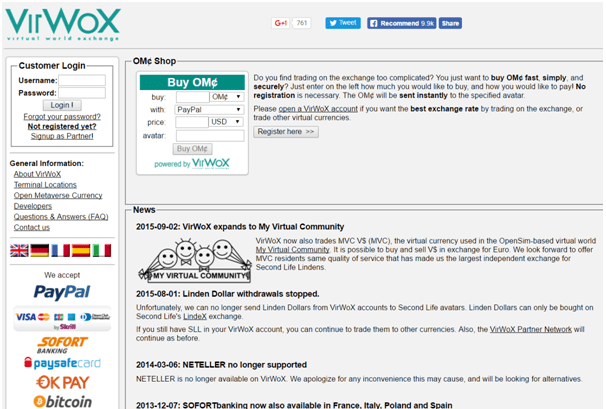The height and width of the screenshot is (409, 606).
Task: Click the Google +1 button
Action: 280,23
